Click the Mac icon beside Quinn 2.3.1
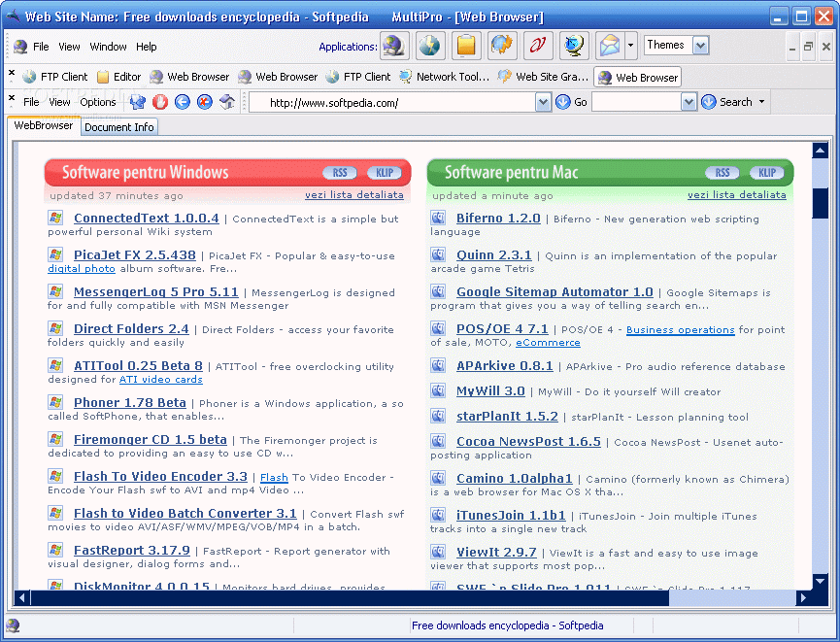 pyautogui.click(x=438, y=254)
